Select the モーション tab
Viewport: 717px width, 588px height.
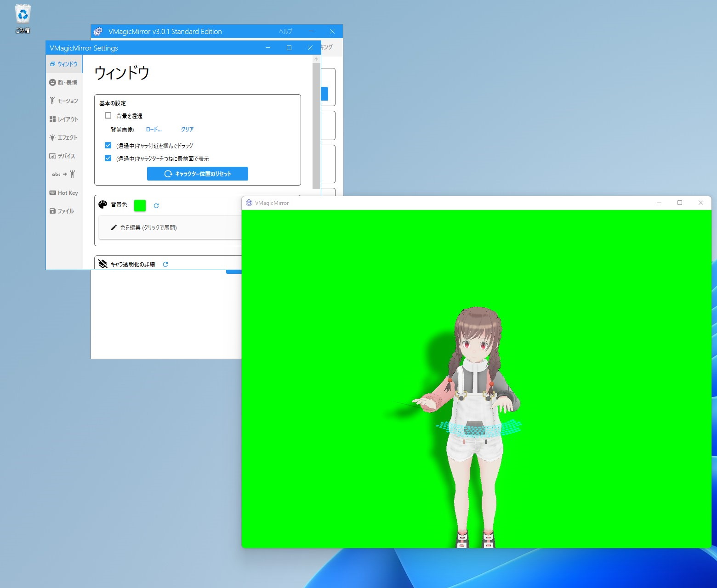[x=64, y=101]
